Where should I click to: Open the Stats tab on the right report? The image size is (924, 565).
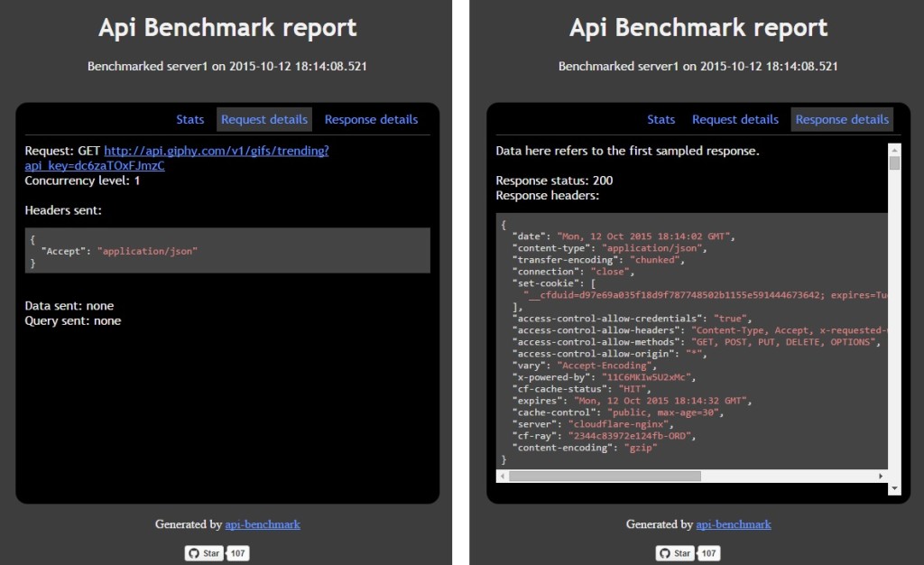click(x=661, y=118)
